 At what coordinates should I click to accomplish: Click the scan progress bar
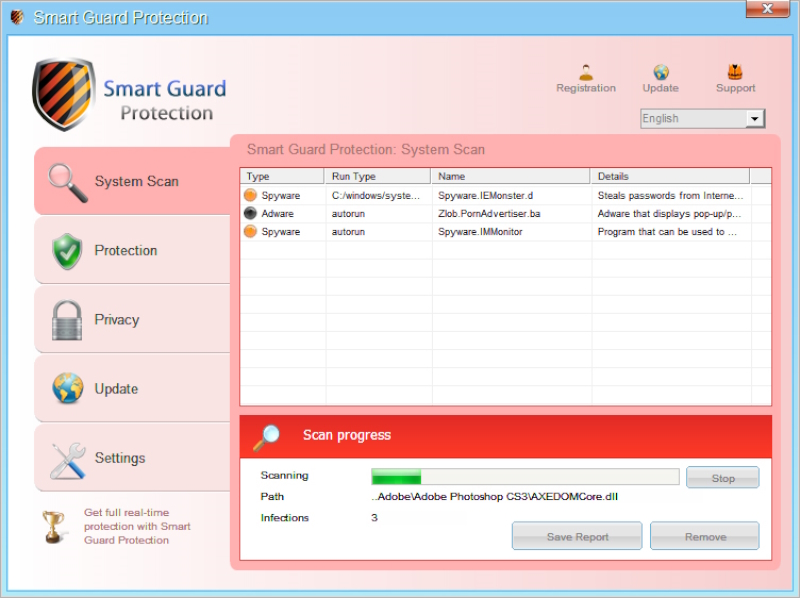[525, 477]
